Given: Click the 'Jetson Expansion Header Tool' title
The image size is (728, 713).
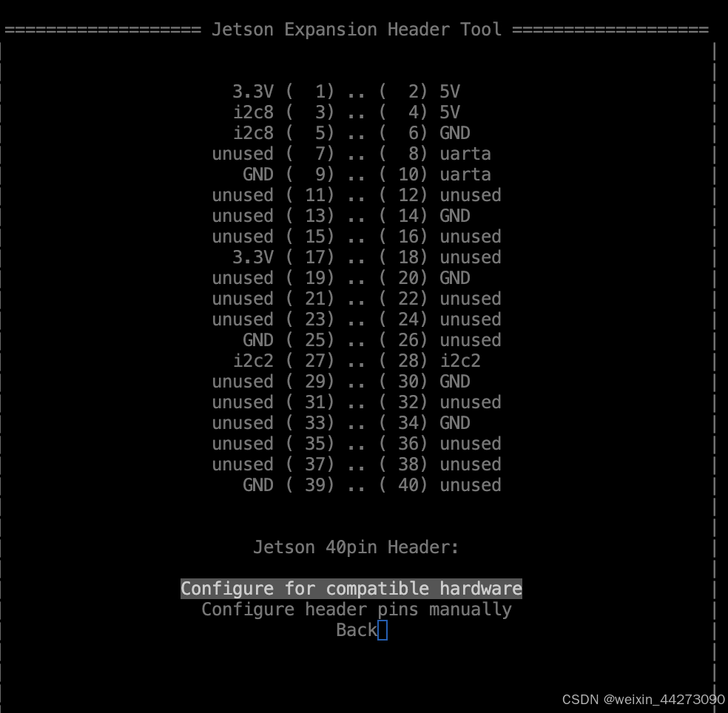Looking at the screenshot, I should (357, 30).
